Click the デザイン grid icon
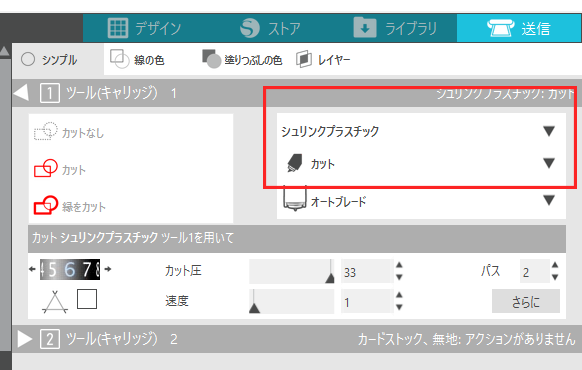 [118, 28]
